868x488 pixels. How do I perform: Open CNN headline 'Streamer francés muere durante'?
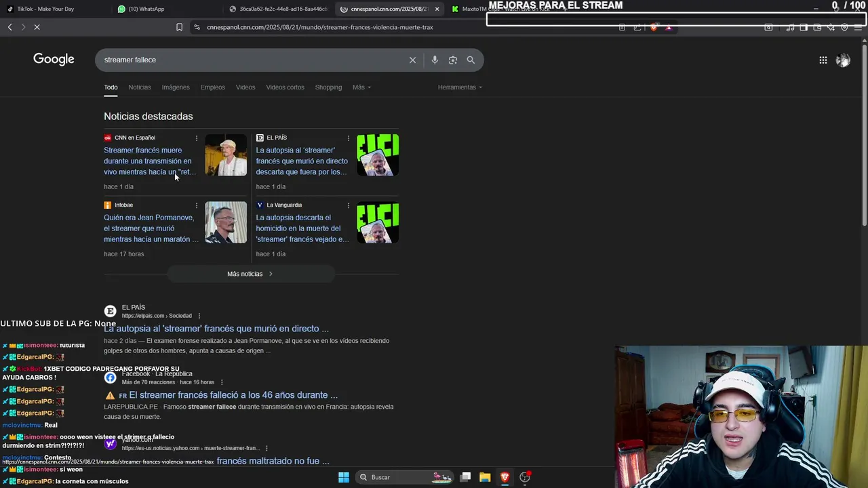coord(150,161)
